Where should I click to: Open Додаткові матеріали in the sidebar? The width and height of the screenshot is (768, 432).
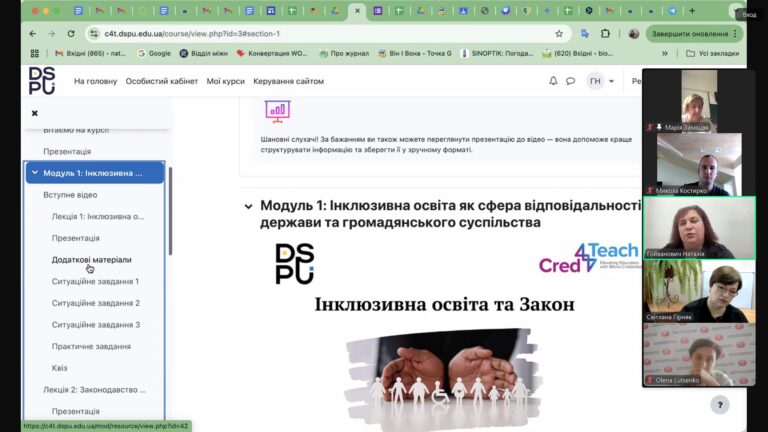(x=91, y=260)
